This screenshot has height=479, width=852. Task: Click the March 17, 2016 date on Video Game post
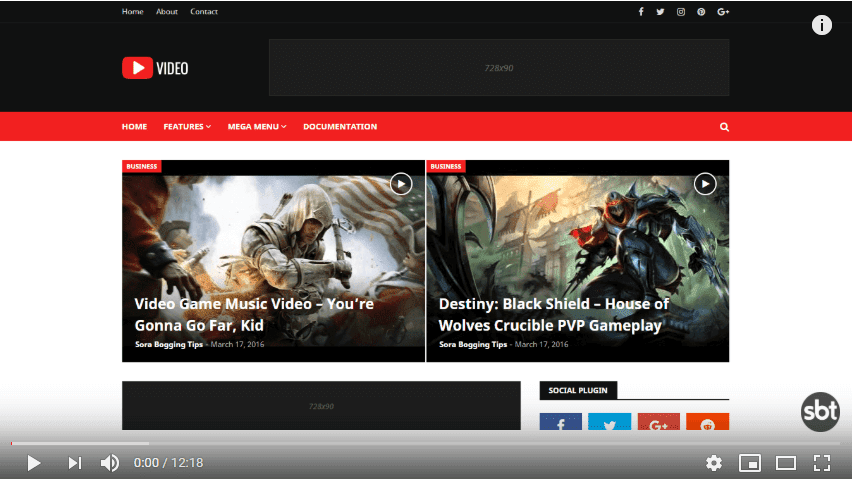tap(237, 344)
